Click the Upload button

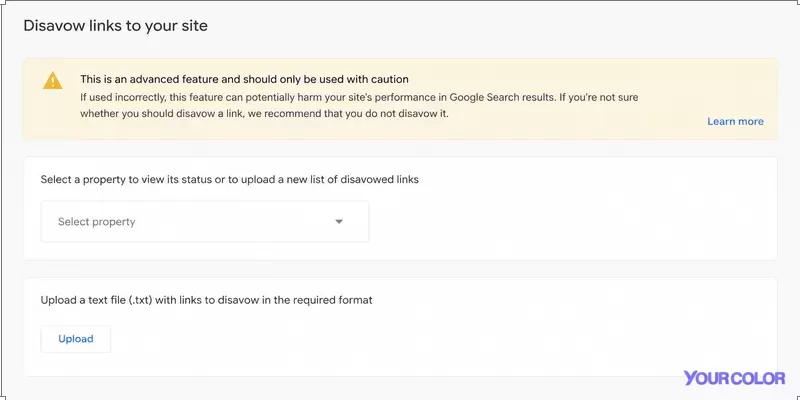(76, 339)
